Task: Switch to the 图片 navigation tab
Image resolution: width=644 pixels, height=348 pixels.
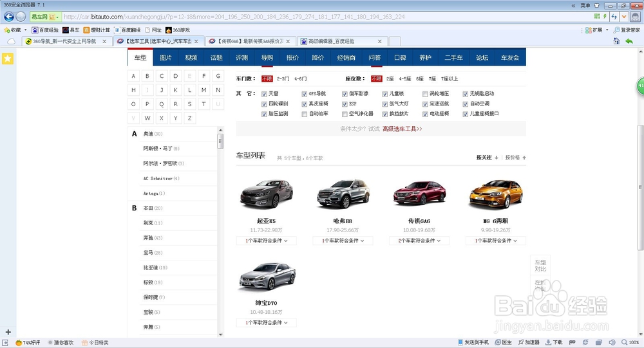Action: [166, 58]
